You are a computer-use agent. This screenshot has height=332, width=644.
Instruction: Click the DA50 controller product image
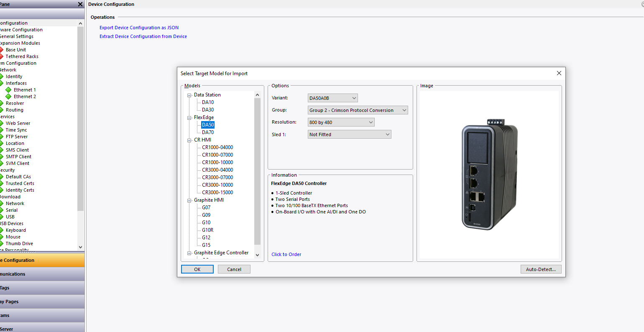[x=489, y=175]
